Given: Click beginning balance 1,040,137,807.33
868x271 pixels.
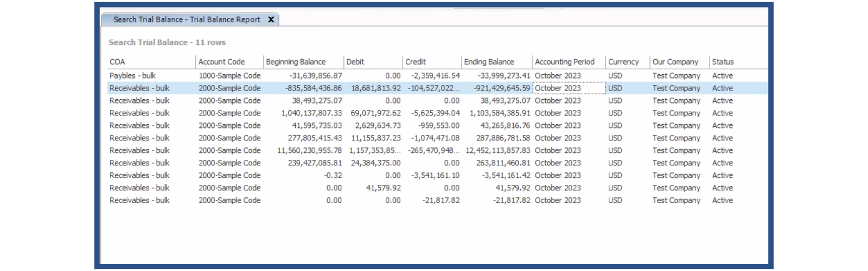Looking at the screenshot, I should (311, 113).
